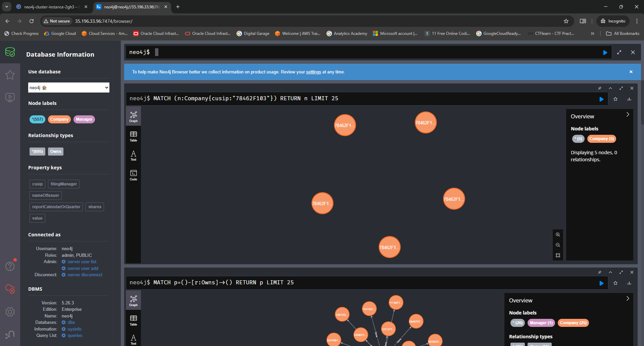Image resolution: width=644 pixels, height=346 pixels.
Task: Collapse the Company cusip query frame
Action: 610,88
